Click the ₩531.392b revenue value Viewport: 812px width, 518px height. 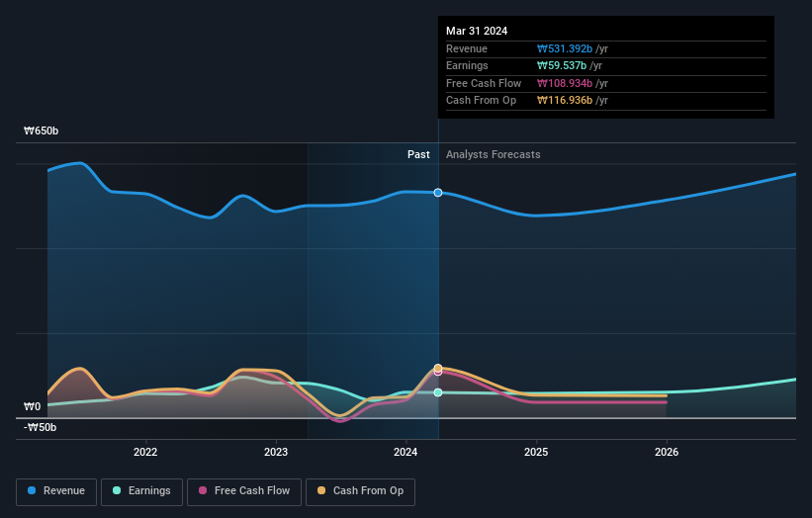click(x=565, y=48)
